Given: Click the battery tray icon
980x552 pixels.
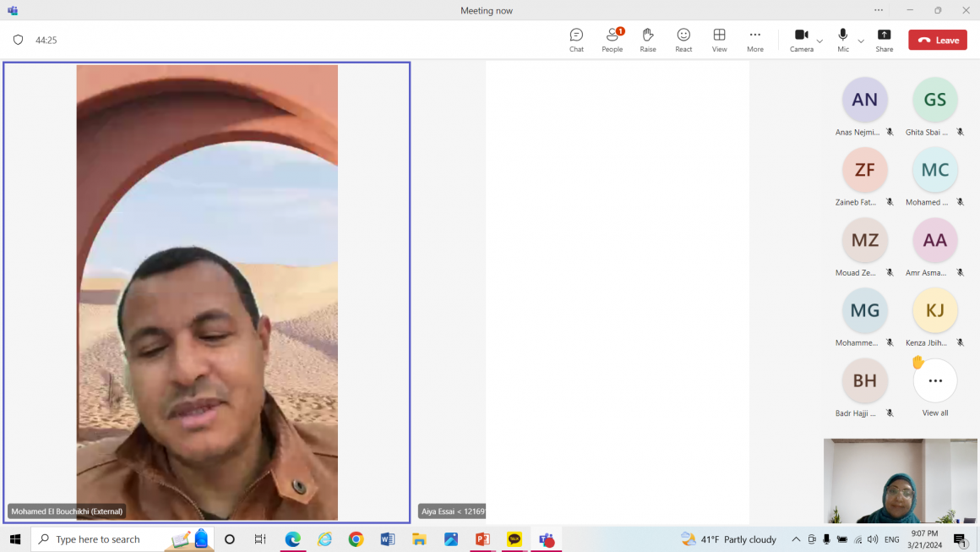Looking at the screenshot, I should (842, 538).
